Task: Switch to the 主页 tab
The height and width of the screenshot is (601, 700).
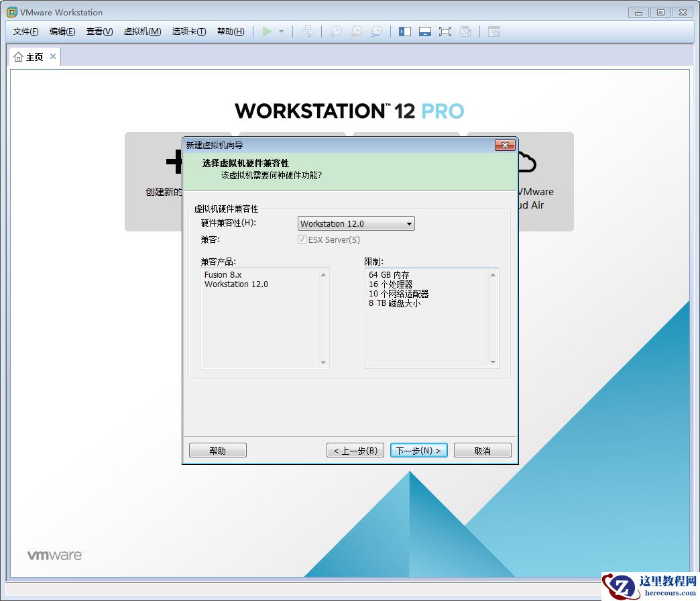Action: click(x=34, y=57)
